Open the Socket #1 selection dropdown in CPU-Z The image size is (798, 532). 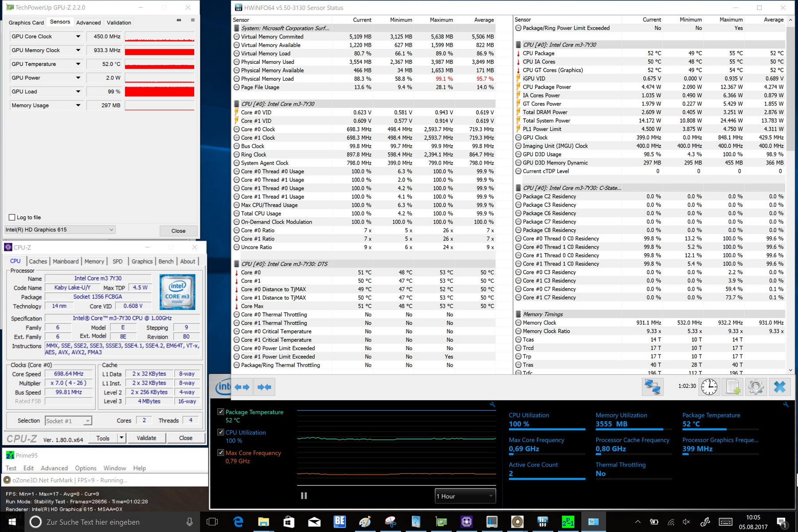pos(69,421)
